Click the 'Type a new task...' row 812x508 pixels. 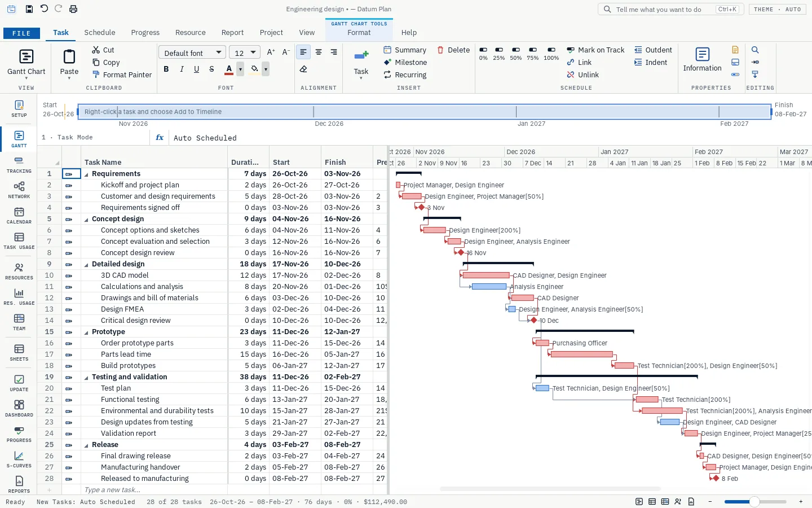point(155,490)
